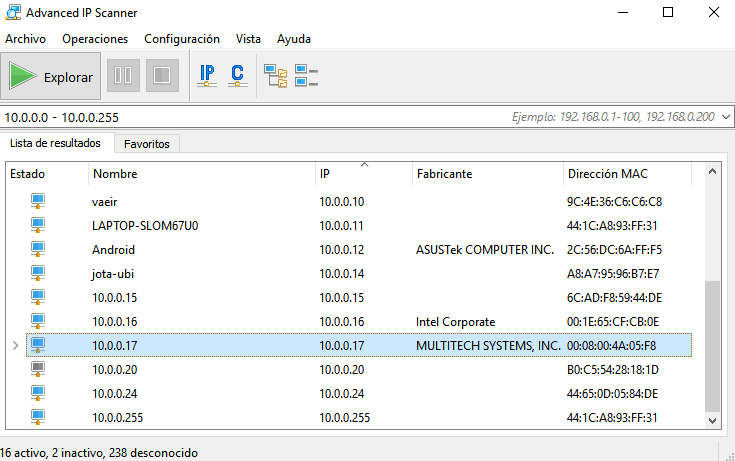Click the vertical scrollbar thumb of results

[712, 346]
